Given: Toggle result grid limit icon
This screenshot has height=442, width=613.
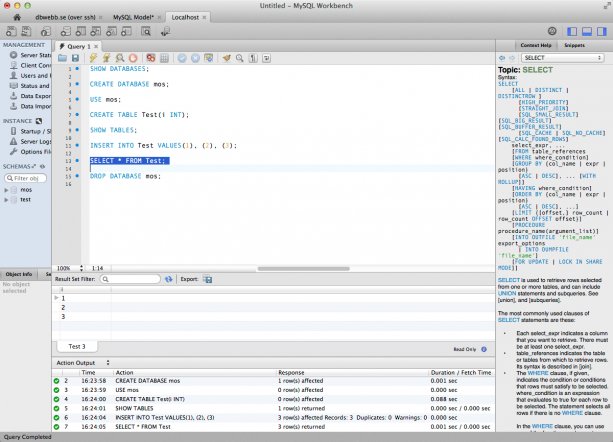Looking at the screenshot, I should (164, 58).
